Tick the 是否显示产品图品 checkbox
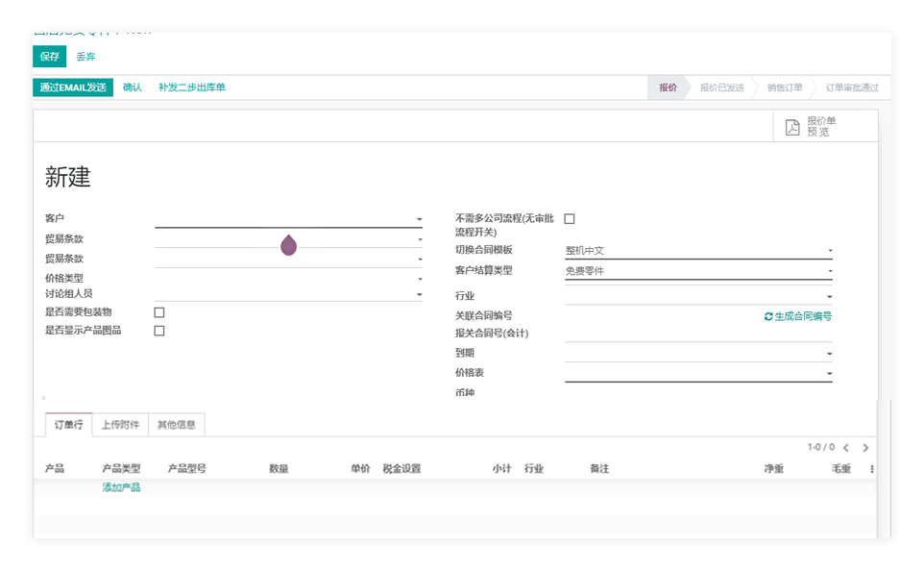Screen dimensions: 924x571 159,331
